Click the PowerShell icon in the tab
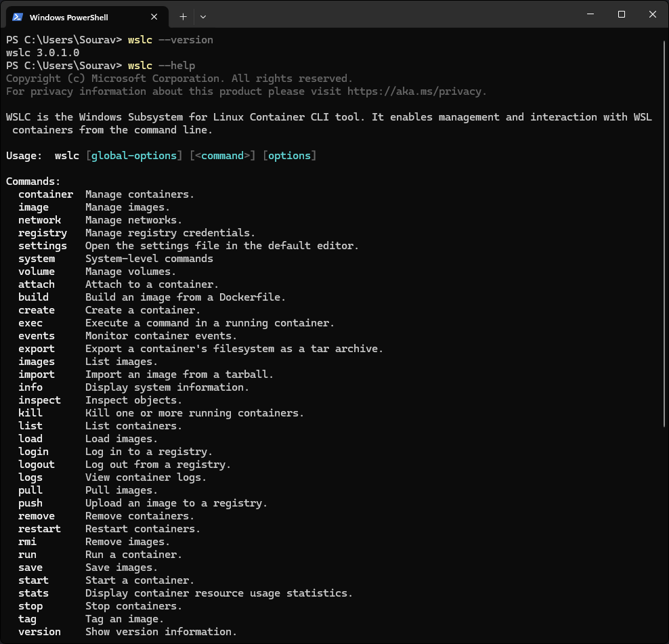This screenshot has width=669, height=644. coord(18,17)
